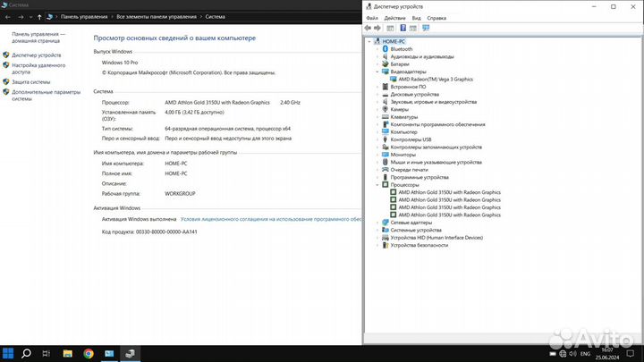
Task: Open Дополнительные параметры системы link
Action: tap(46, 96)
